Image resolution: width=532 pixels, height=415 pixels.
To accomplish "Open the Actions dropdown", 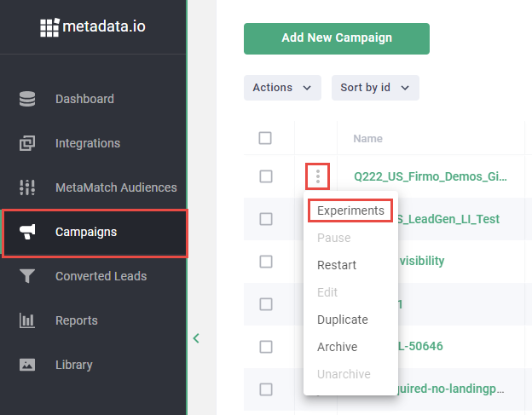I will coord(281,87).
